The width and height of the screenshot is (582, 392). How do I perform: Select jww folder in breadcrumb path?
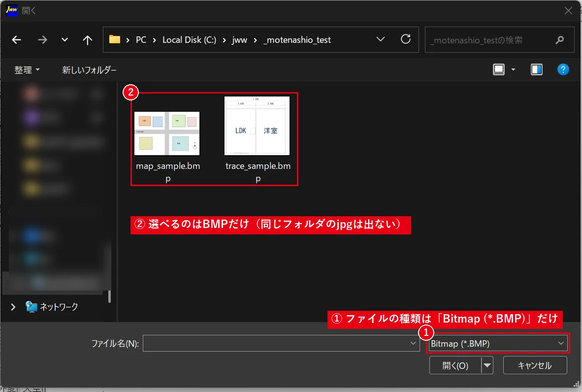tap(239, 40)
